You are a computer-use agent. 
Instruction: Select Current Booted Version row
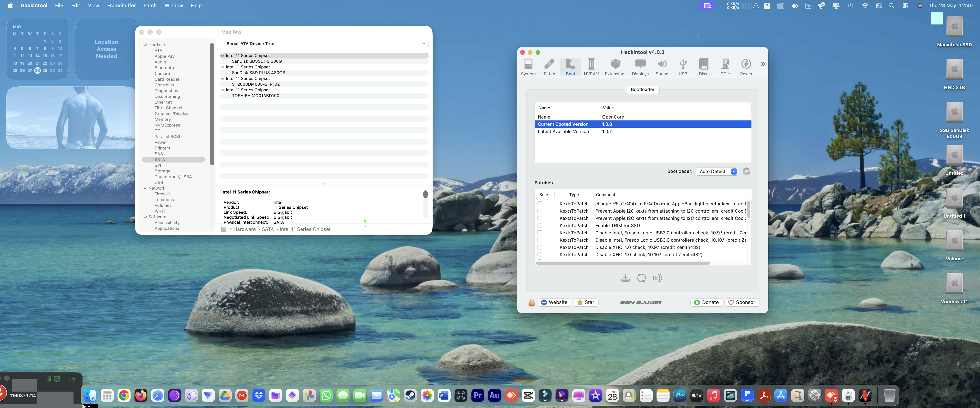pyautogui.click(x=643, y=124)
